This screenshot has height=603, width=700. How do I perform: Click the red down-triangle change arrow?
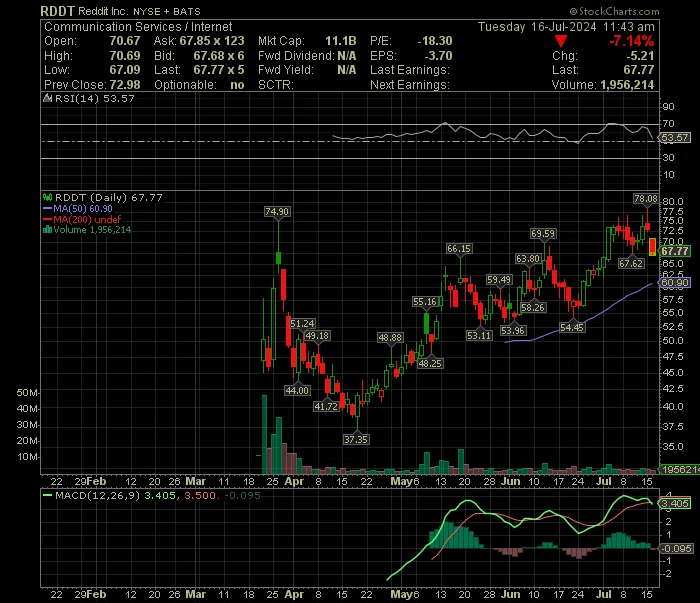click(561, 42)
